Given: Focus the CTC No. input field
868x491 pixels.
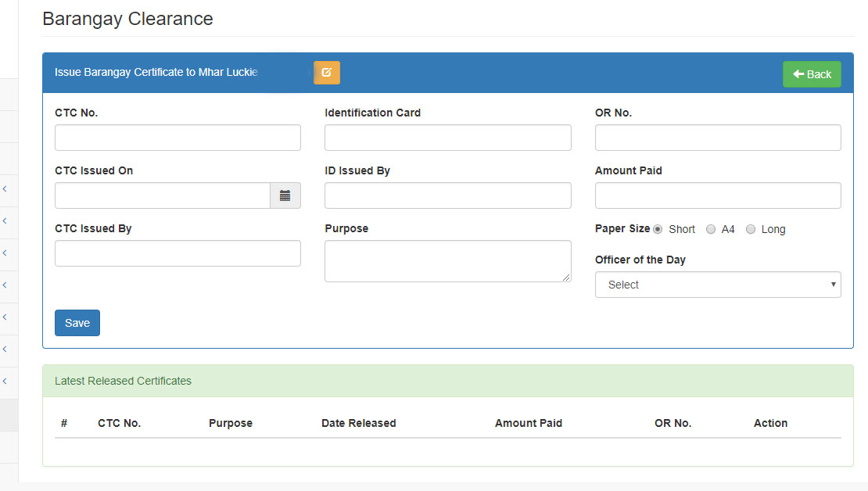Looking at the screenshot, I should click(178, 138).
